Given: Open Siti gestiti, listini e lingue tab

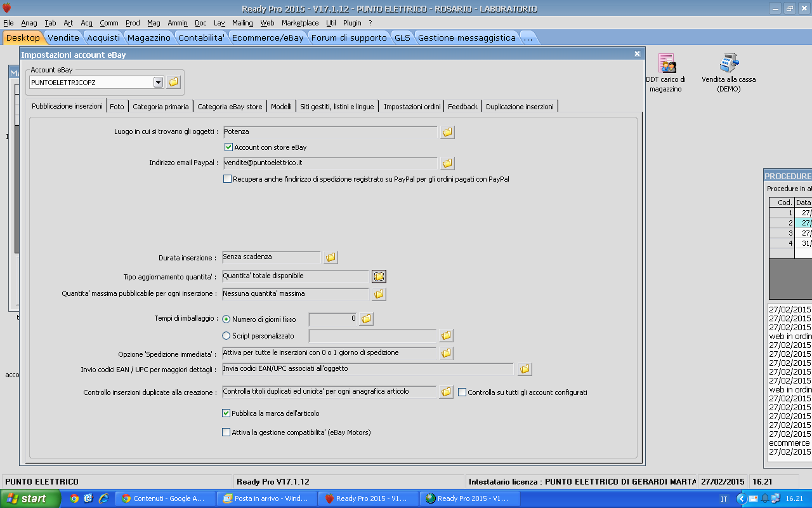Looking at the screenshot, I should pos(337,107).
